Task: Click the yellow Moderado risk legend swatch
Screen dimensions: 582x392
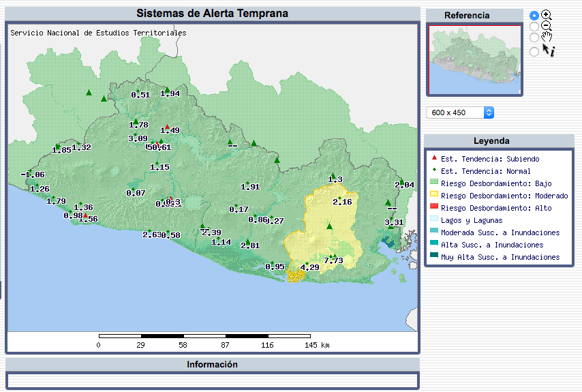Action: (x=434, y=196)
